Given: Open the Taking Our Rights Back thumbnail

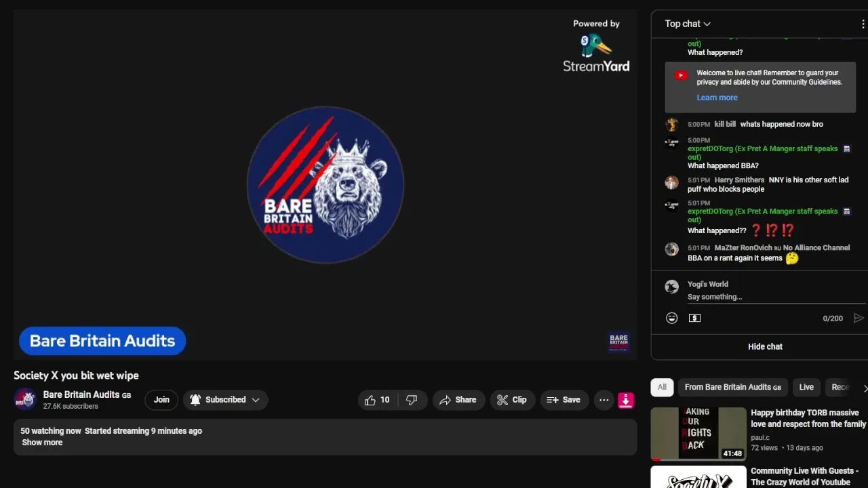Looking at the screenshot, I should click(698, 434).
